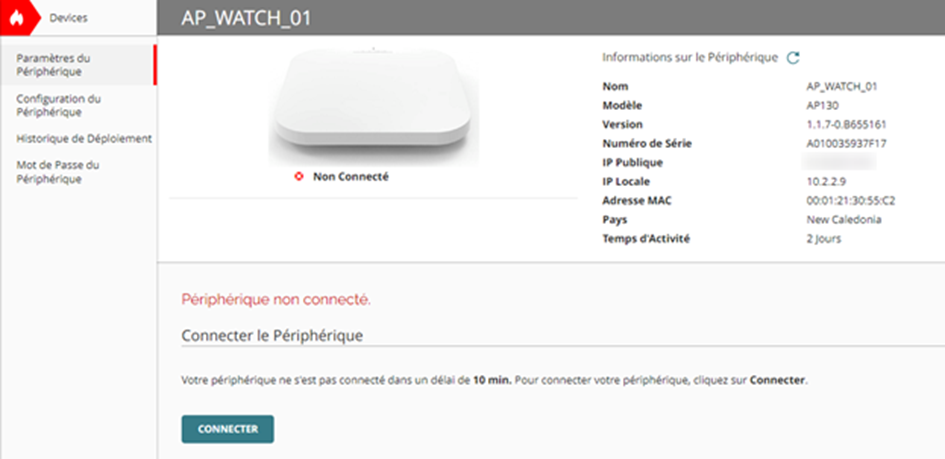Screen dimensions: 945x459
Task: Click the serial number value A010035937F17
Action: (846, 144)
